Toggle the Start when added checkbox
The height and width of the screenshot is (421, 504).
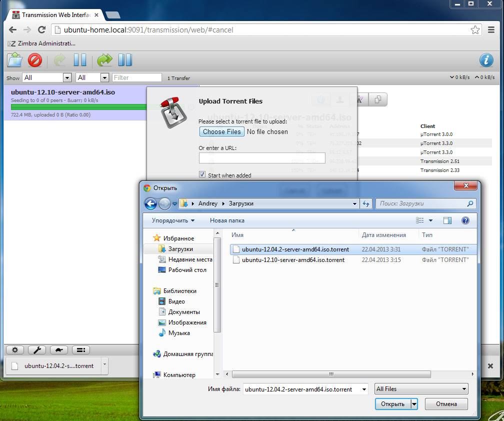202,174
